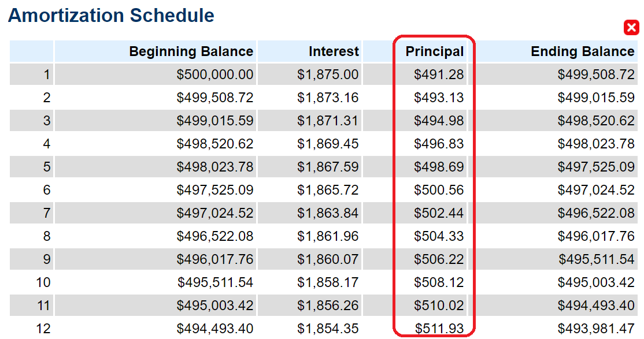Close the amortization schedule with red X
The image size is (644, 339).
point(631,28)
